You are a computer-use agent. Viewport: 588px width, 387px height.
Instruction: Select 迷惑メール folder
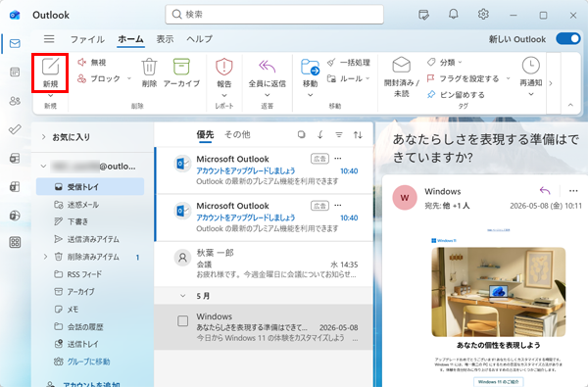click(x=90, y=205)
